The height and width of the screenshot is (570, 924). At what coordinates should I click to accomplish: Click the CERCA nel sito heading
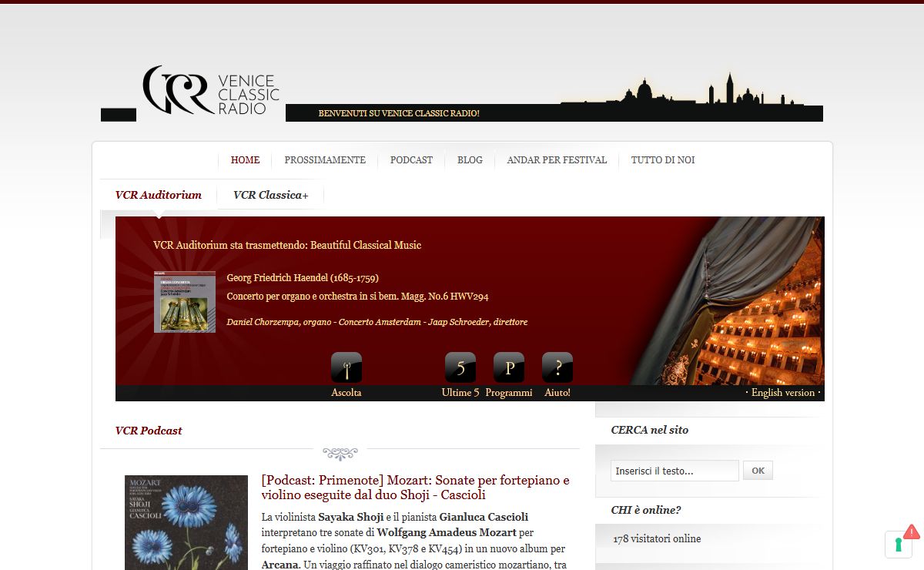[x=650, y=430]
